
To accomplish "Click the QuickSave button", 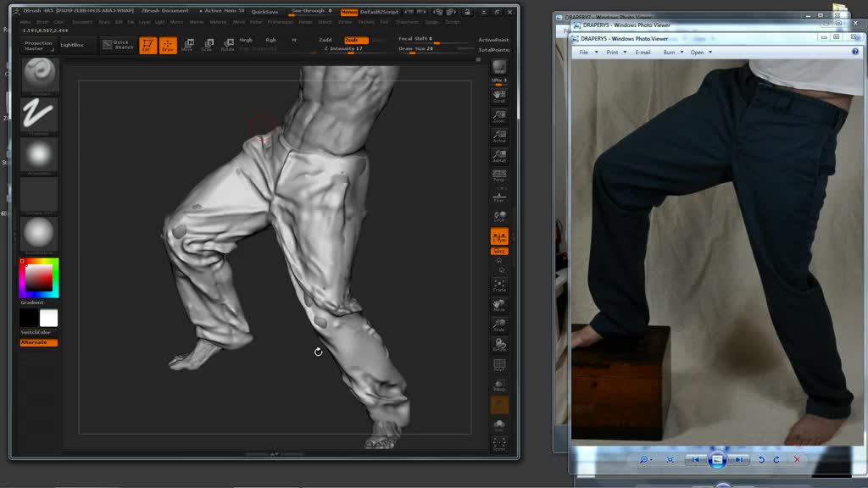I will [264, 12].
